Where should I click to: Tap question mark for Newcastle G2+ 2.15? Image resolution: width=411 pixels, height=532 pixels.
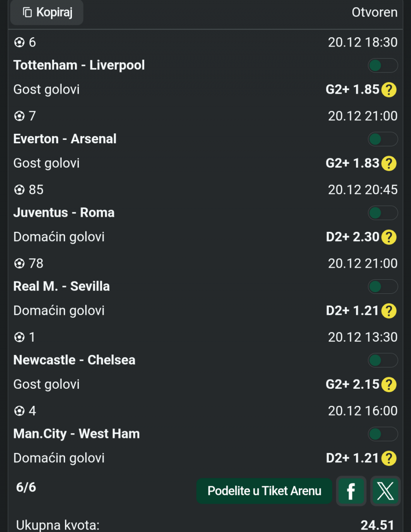coord(389,384)
